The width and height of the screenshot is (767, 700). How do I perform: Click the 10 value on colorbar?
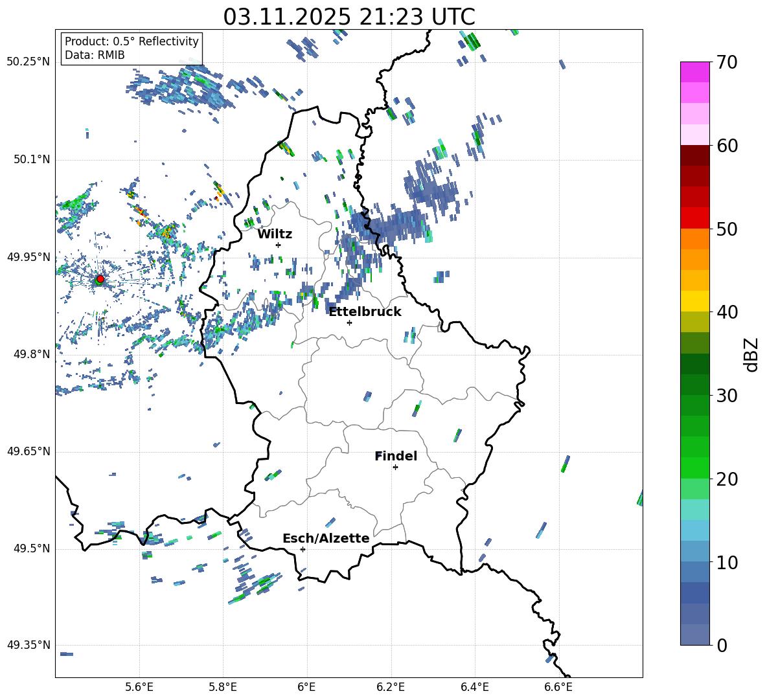[x=727, y=562]
